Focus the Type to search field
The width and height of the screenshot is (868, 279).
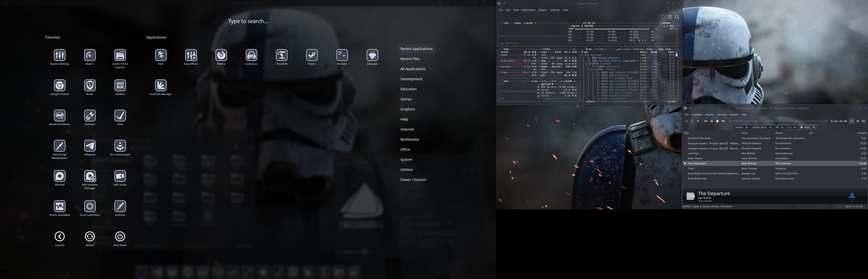[248, 21]
